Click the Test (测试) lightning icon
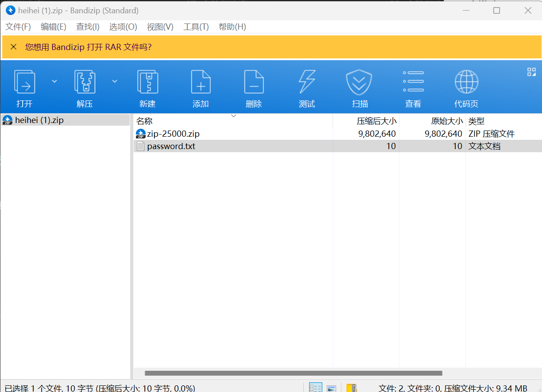The width and height of the screenshot is (542, 392). [x=307, y=82]
